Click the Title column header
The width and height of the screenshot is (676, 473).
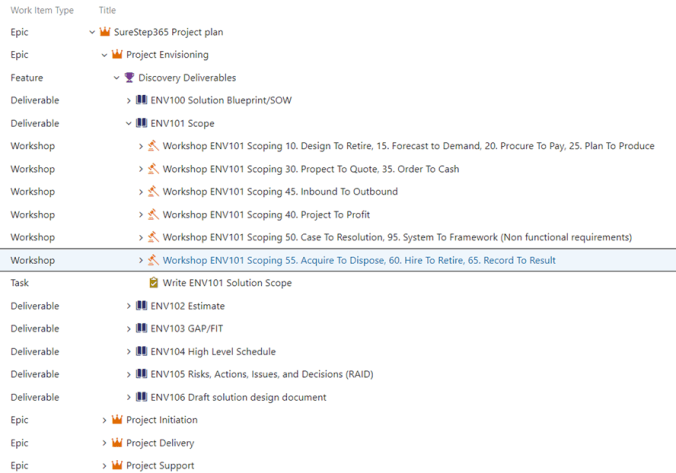pyautogui.click(x=107, y=10)
